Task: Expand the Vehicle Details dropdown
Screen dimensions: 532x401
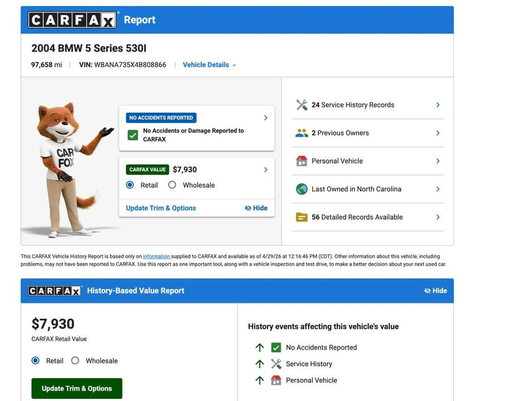Action: [209, 65]
